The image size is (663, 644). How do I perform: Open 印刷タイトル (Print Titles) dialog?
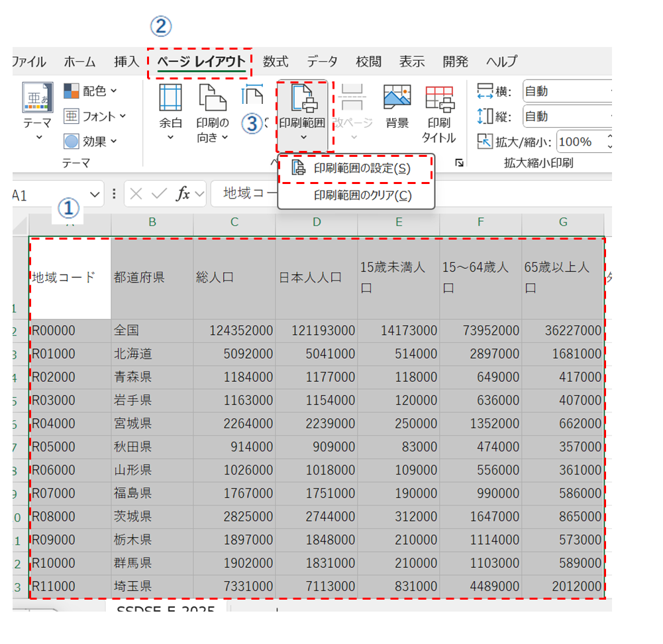pyautogui.click(x=438, y=111)
